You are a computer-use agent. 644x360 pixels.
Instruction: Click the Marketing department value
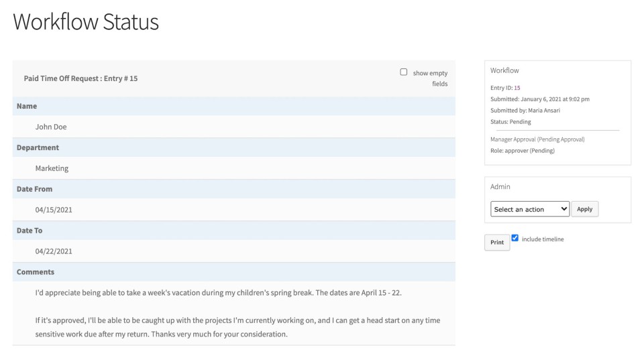point(52,168)
